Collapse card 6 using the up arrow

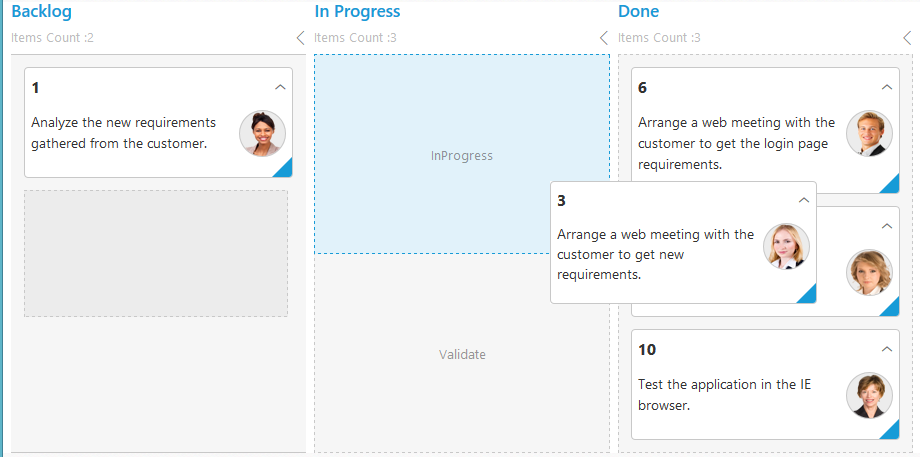tap(887, 87)
